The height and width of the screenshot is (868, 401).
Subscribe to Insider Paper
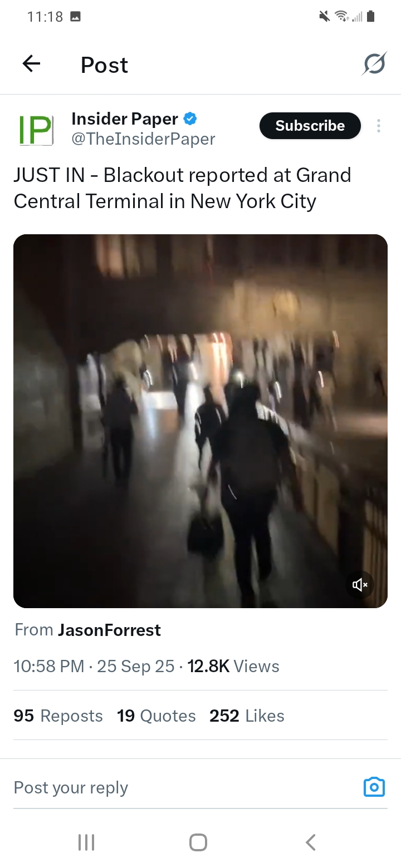point(310,126)
